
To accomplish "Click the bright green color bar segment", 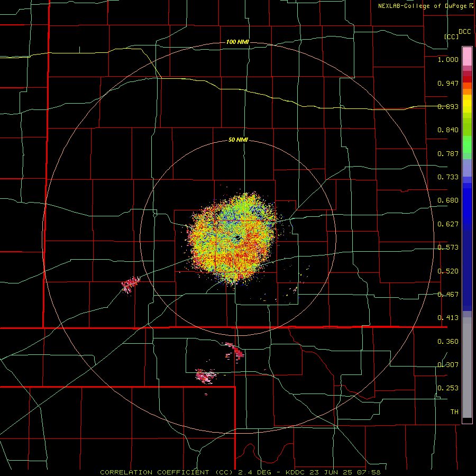I will click(467, 144).
